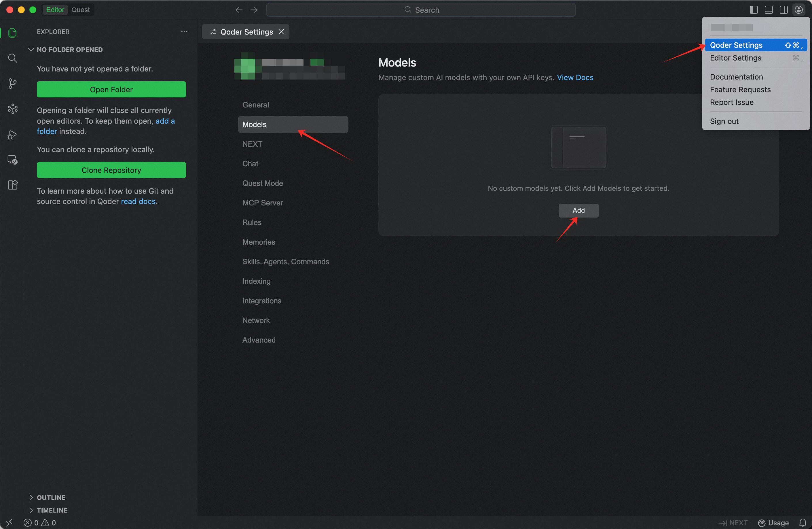Click the top Search field
Screen dimensions: 812x529
[x=421, y=10]
